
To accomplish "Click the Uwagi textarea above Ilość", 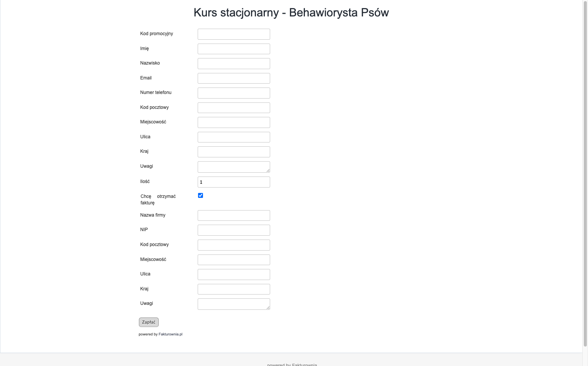I will coord(234,167).
